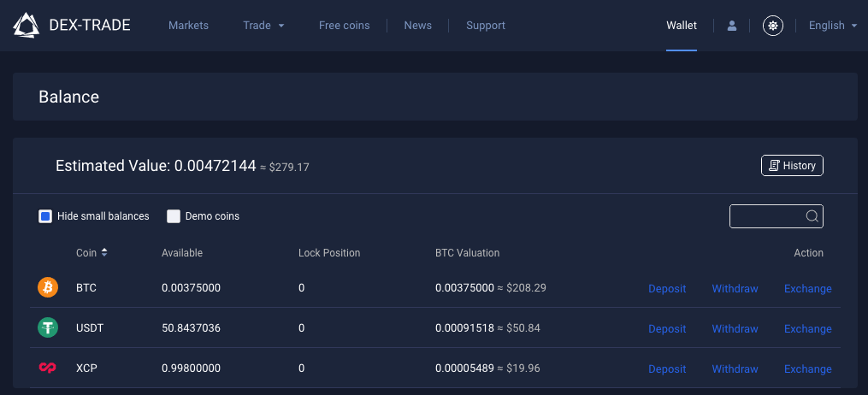Click the Lock Position column header
Image resolution: width=868 pixels, height=395 pixels.
pyautogui.click(x=329, y=253)
